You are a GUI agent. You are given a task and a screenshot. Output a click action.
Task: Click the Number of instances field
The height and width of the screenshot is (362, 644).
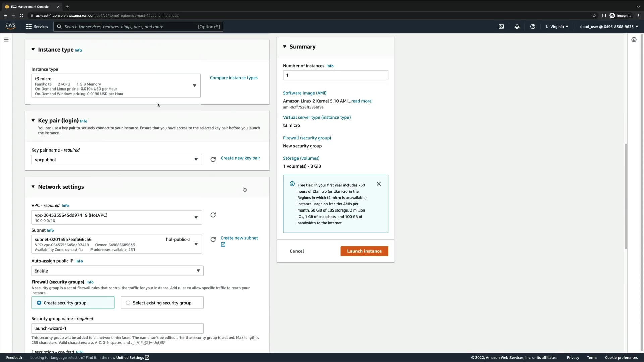coord(335,75)
